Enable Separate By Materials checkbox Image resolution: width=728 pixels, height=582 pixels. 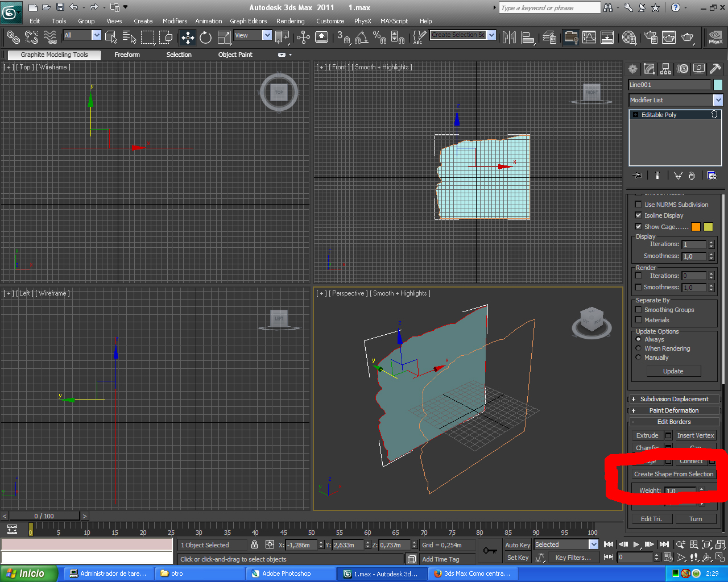click(x=638, y=320)
